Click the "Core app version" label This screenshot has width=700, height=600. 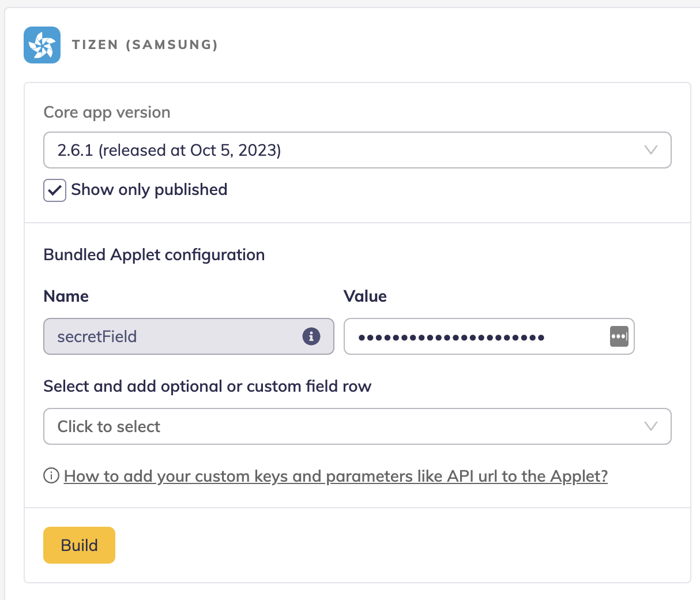(x=107, y=112)
